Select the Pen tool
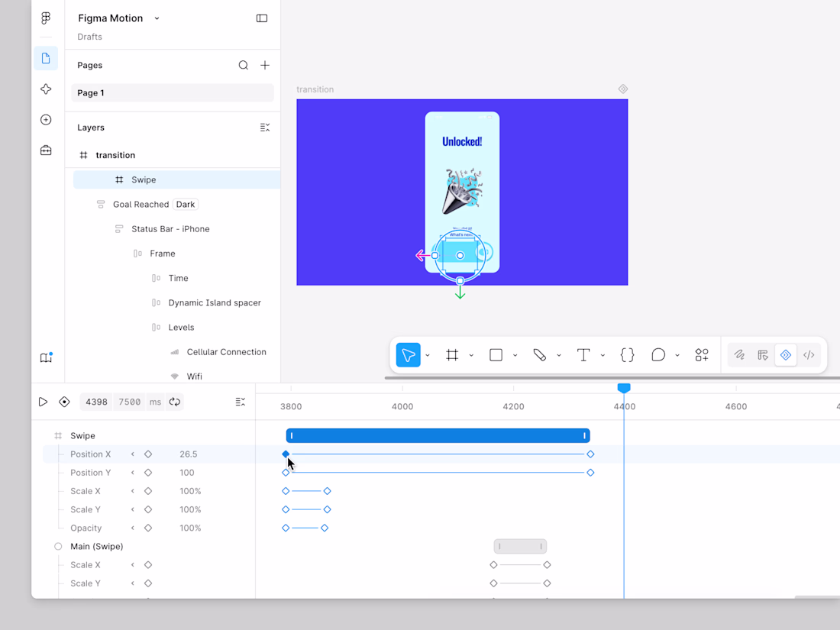 click(539, 354)
